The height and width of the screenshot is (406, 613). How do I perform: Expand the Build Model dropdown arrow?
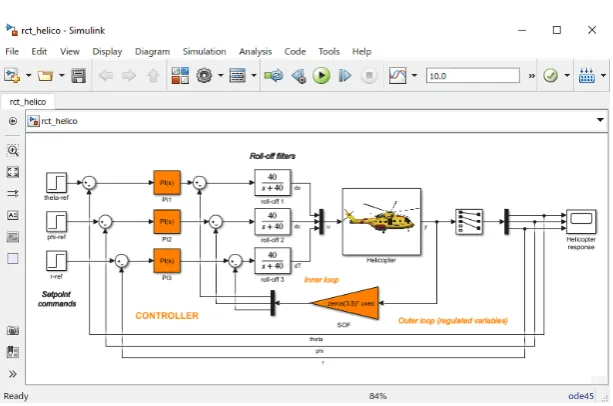point(603,75)
